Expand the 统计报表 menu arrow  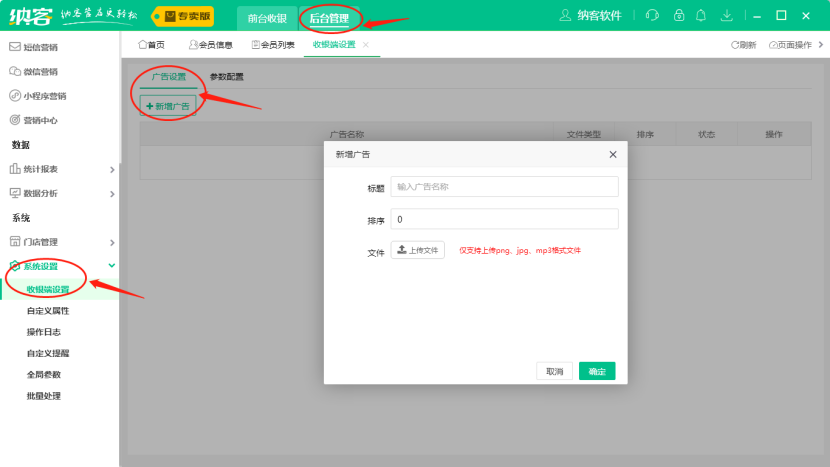112,169
